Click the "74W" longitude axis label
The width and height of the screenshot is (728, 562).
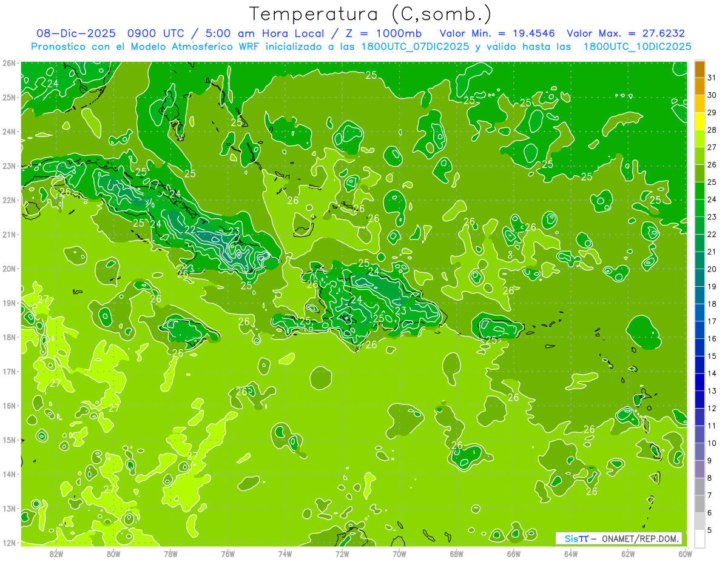(285, 554)
